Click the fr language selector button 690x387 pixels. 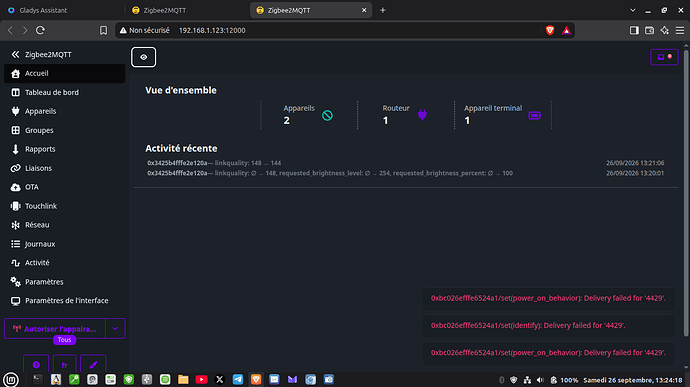[64, 365]
